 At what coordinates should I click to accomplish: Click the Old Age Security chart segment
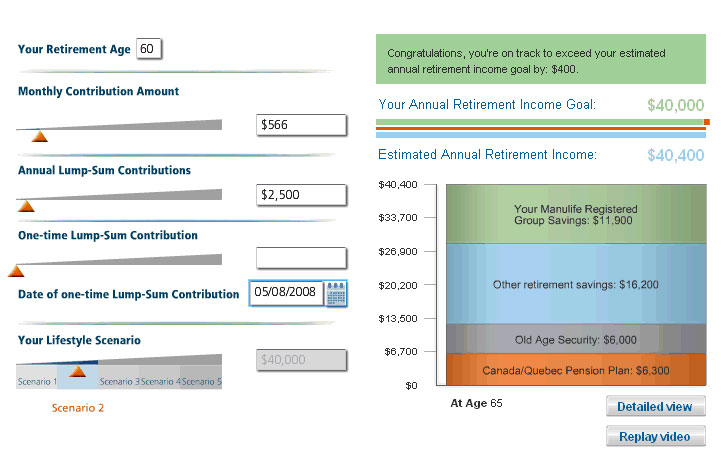tap(576, 339)
